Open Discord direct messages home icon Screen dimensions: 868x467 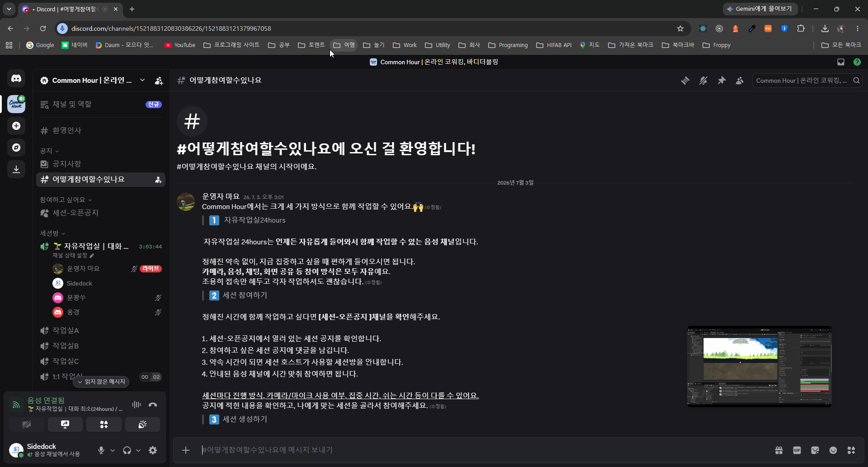16,79
